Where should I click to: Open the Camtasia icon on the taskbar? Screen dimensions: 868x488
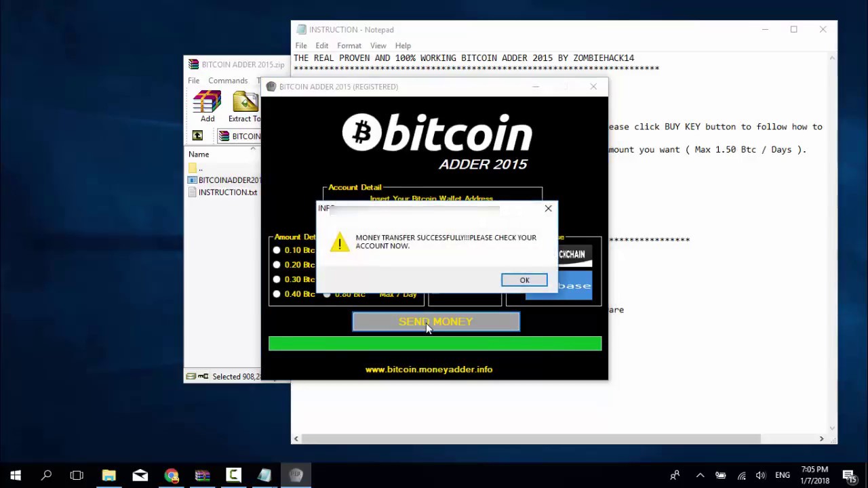[233, 476]
